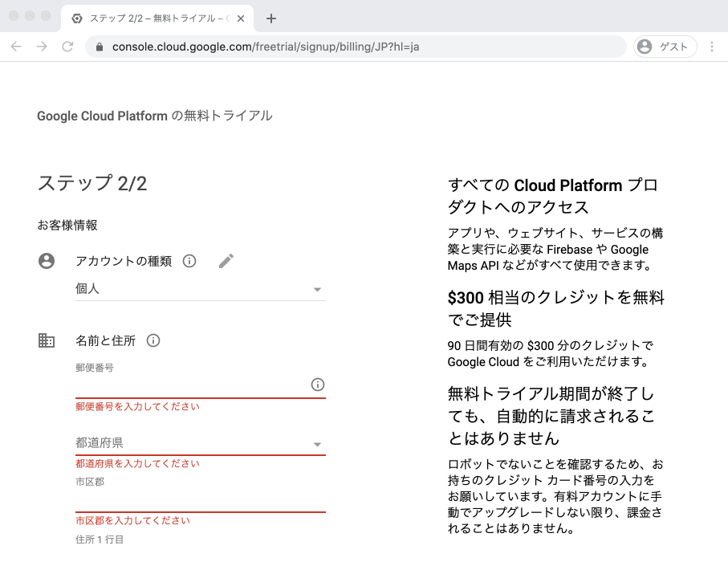Click the ステップ 2/2 heading
728x566 pixels.
pos(92,183)
